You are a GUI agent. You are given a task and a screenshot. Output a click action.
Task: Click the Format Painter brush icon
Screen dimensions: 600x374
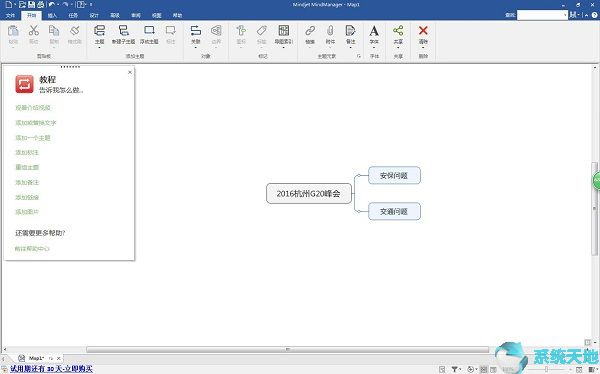point(75,31)
